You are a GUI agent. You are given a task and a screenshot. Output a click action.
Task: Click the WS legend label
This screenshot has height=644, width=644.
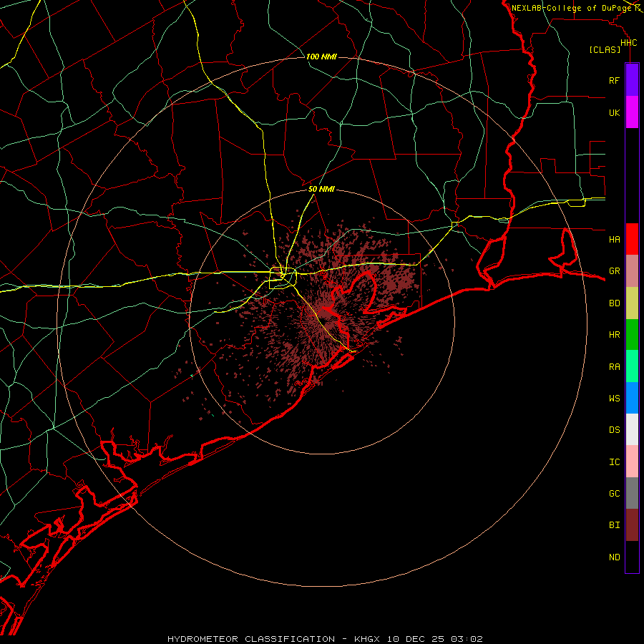pyautogui.click(x=614, y=398)
